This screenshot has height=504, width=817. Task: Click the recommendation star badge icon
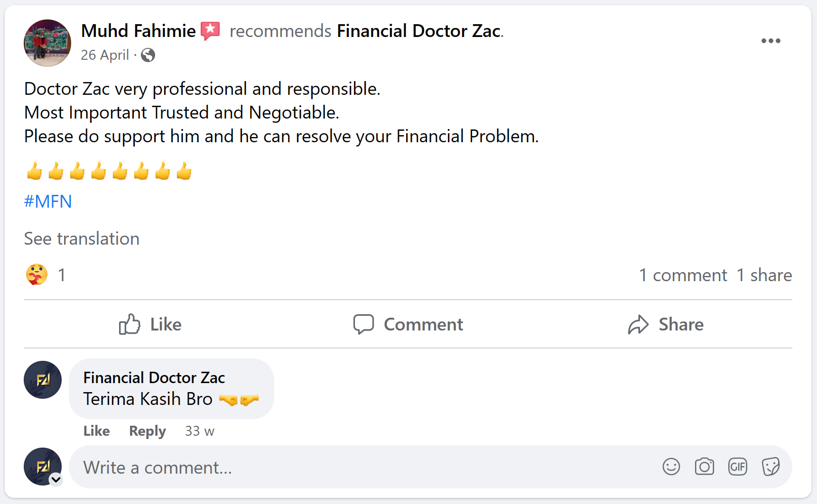pyautogui.click(x=210, y=31)
